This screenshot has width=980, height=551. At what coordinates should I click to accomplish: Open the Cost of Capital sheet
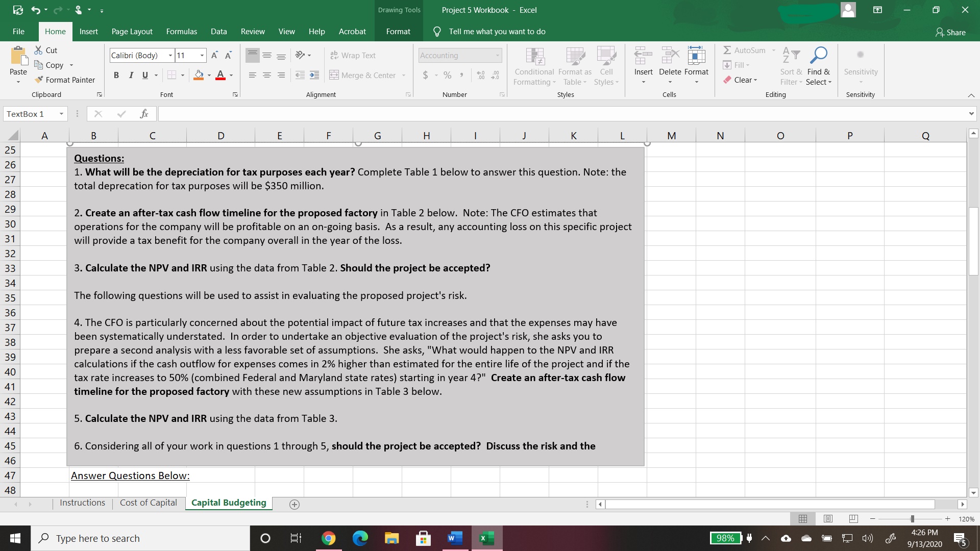[x=148, y=503]
